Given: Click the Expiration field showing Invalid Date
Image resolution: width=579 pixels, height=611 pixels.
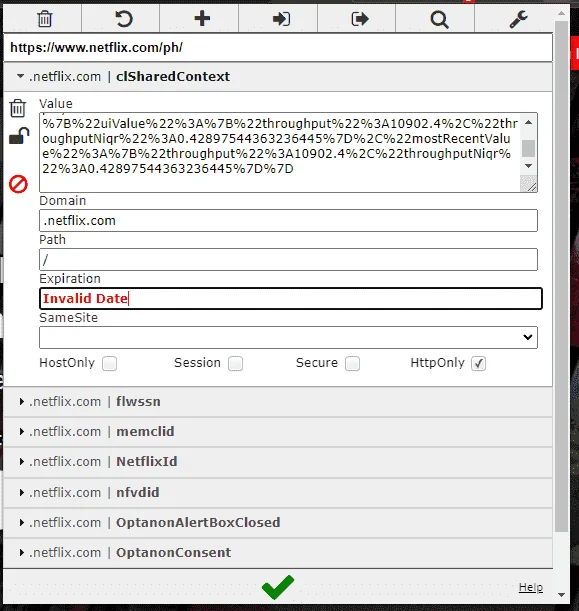Looking at the screenshot, I should (x=291, y=298).
